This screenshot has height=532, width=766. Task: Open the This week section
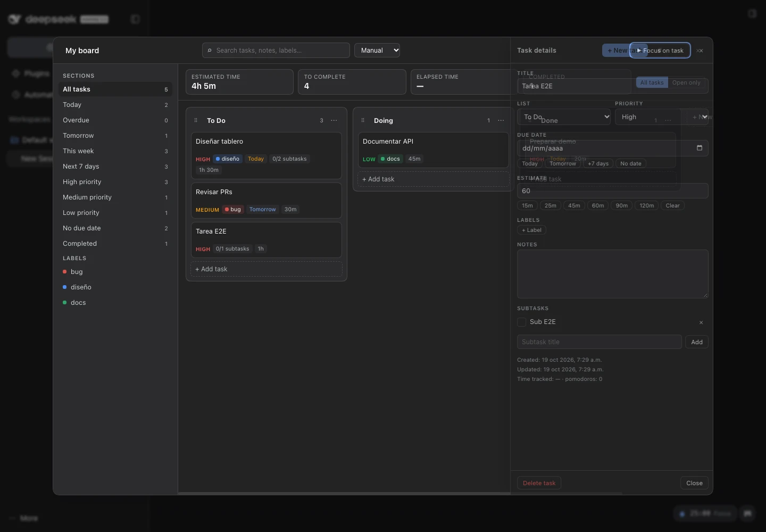115,151
